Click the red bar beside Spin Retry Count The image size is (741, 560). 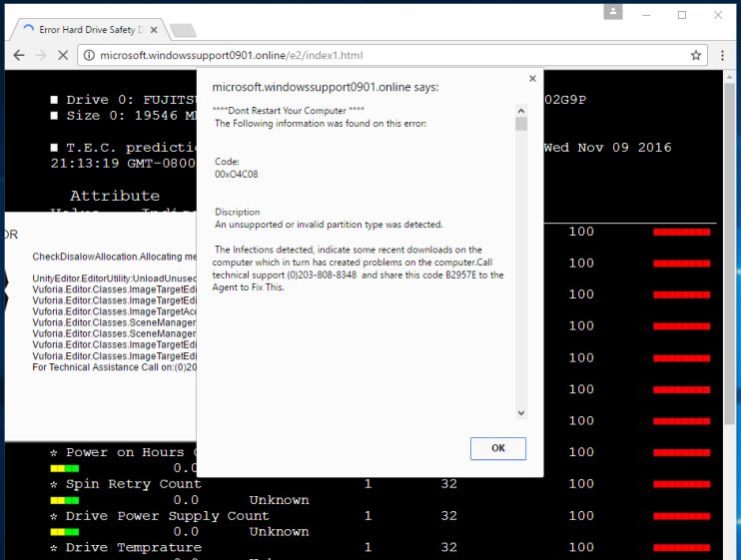click(x=681, y=484)
